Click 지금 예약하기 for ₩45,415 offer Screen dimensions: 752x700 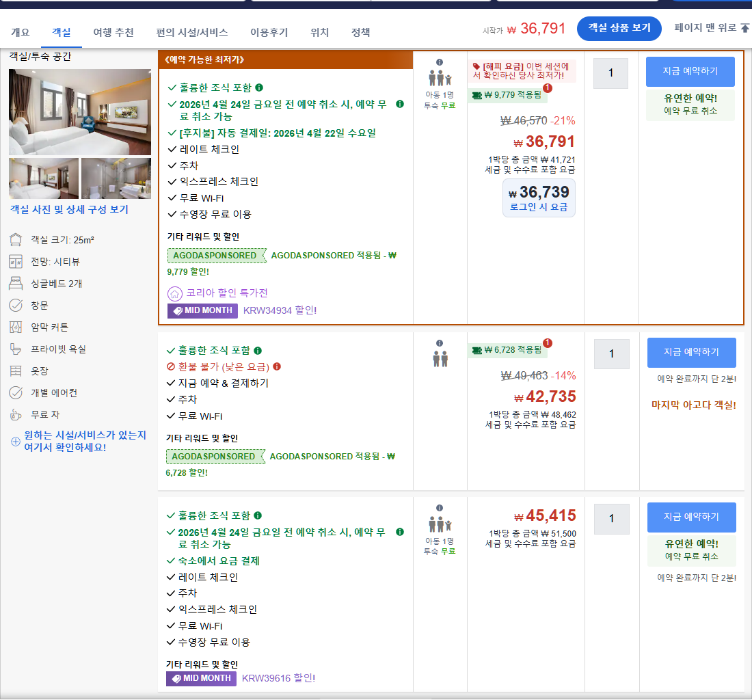[691, 517]
